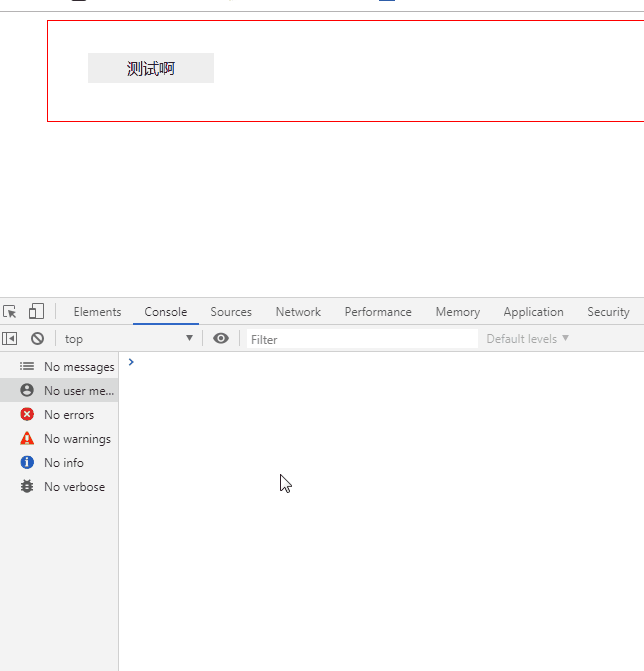Focus the console Filter input field

coord(362,339)
